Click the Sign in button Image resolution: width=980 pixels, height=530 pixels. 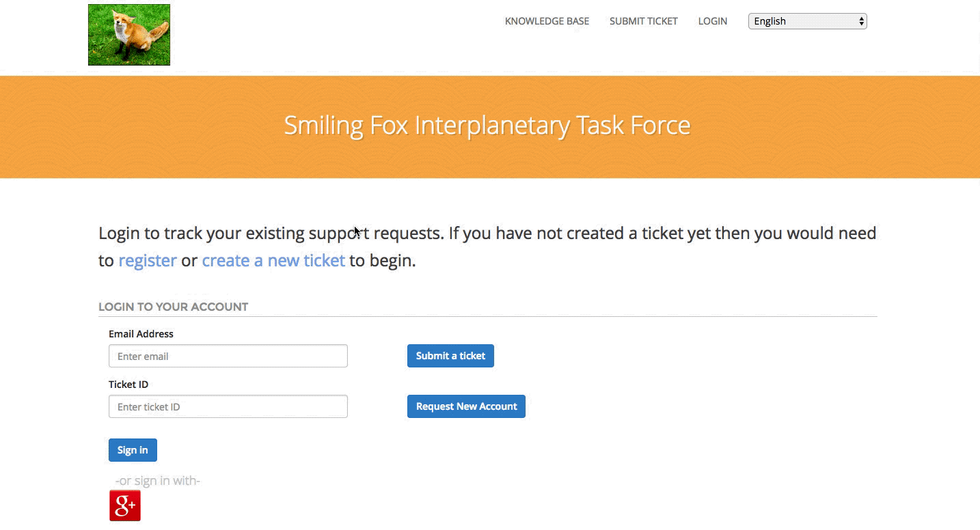click(133, 449)
